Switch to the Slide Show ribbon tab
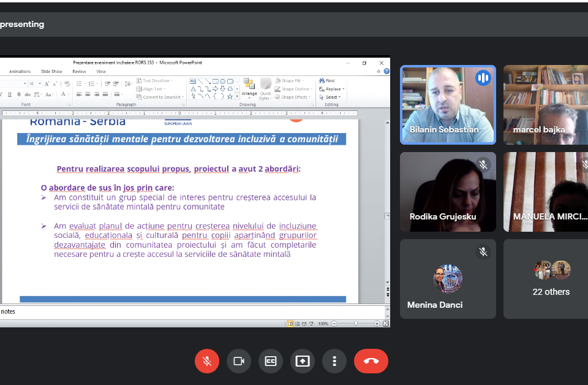Image resolution: width=588 pixels, height=385 pixels. 51,71
